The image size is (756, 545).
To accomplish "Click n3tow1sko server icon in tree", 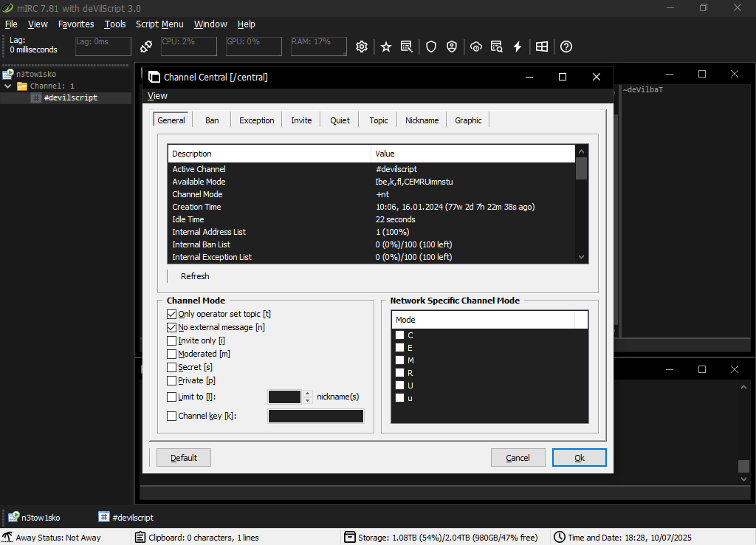I will tap(7, 74).
